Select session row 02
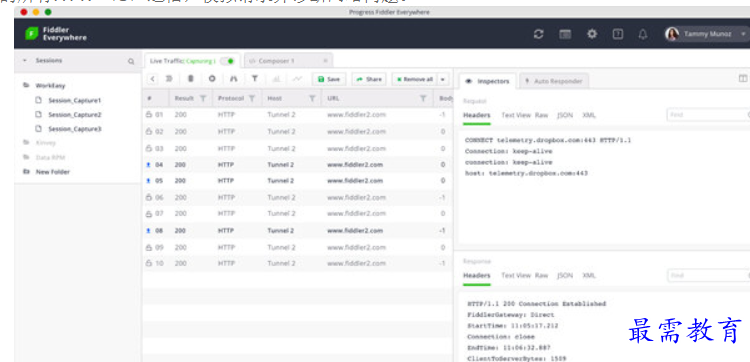The height and width of the screenshot is (362, 750). [297, 132]
